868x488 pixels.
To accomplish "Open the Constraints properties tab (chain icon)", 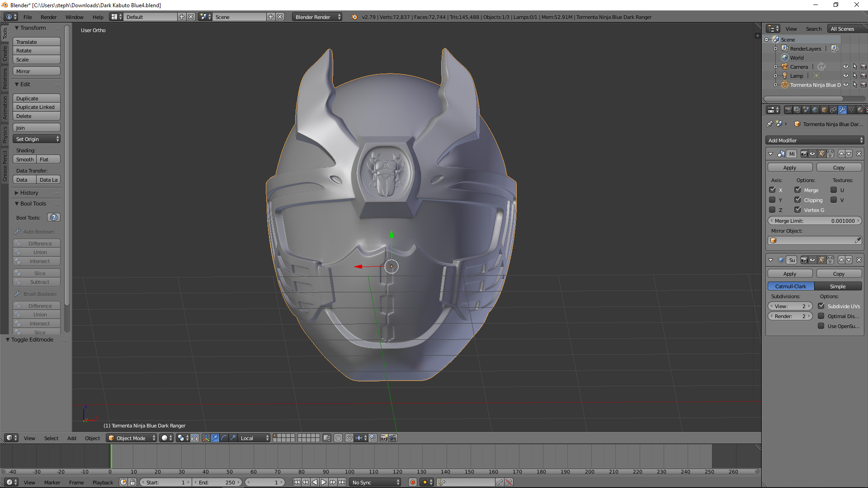I will (x=833, y=110).
